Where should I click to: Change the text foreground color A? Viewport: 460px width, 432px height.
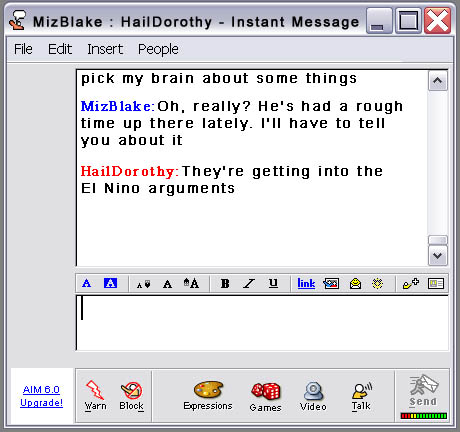pos(86,284)
